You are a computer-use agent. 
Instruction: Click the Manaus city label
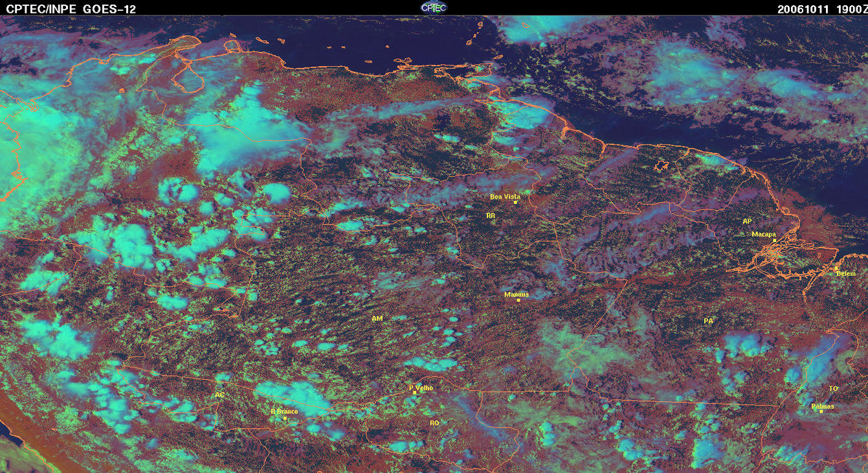point(517,294)
